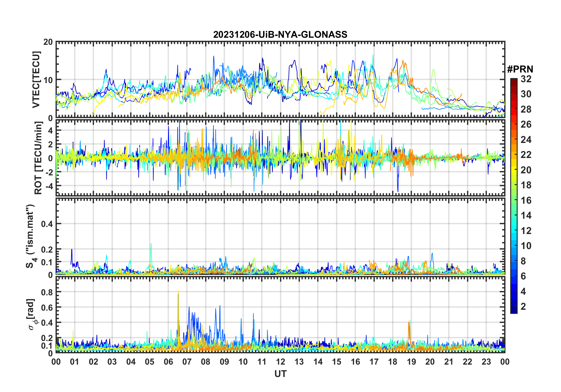This screenshot has width=561, height=392.
Task: Click the sigma phi [rad] y-axis label
Action: 32,314
